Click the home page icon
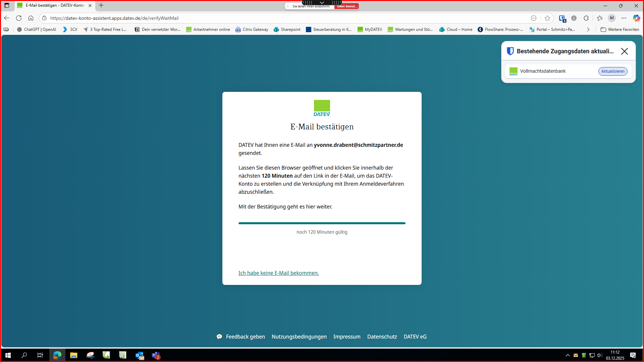Image resolution: width=644 pixels, height=362 pixels. coord(31,18)
